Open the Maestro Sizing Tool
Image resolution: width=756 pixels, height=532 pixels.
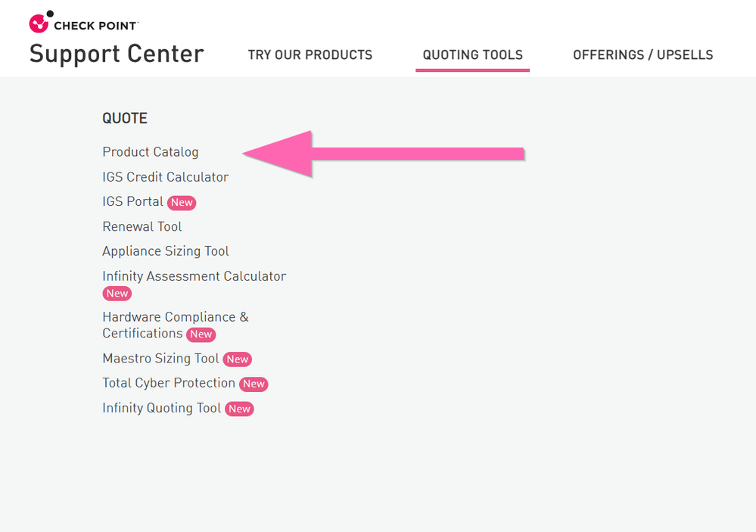[x=160, y=359]
